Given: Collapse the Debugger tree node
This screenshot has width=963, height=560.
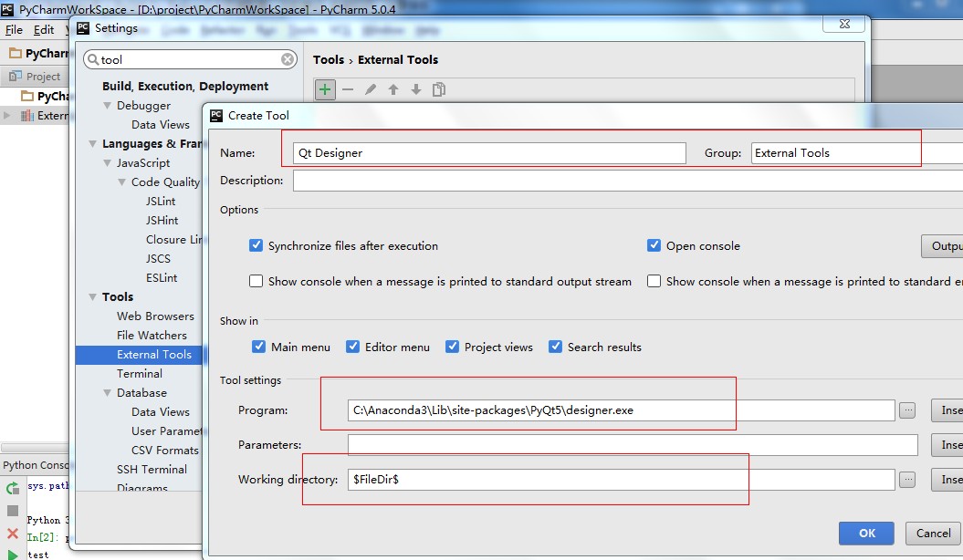Looking at the screenshot, I should click(108, 106).
